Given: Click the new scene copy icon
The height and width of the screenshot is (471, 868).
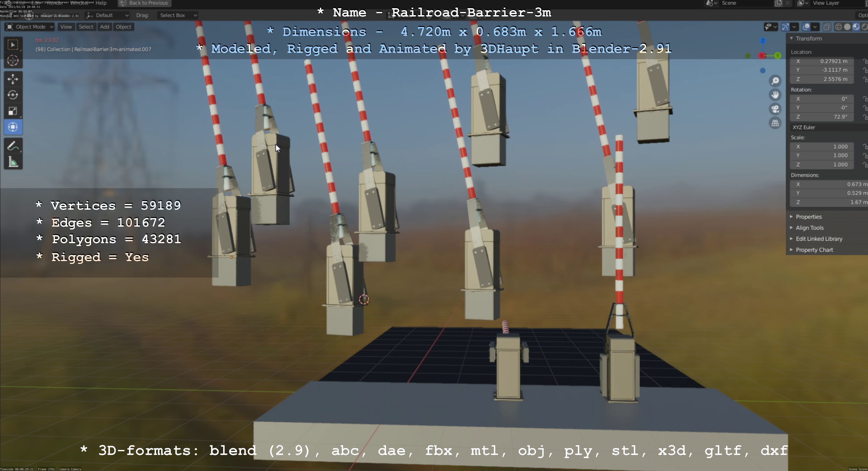Looking at the screenshot, I should click(x=778, y=3).
